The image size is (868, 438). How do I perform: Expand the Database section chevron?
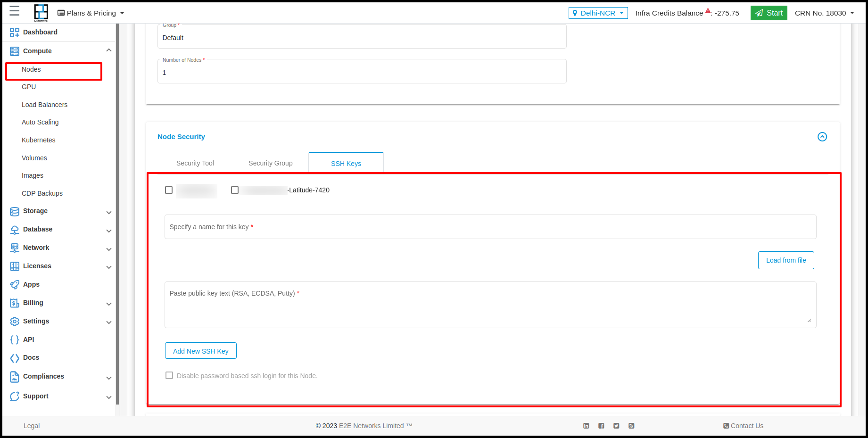[109, 231]
